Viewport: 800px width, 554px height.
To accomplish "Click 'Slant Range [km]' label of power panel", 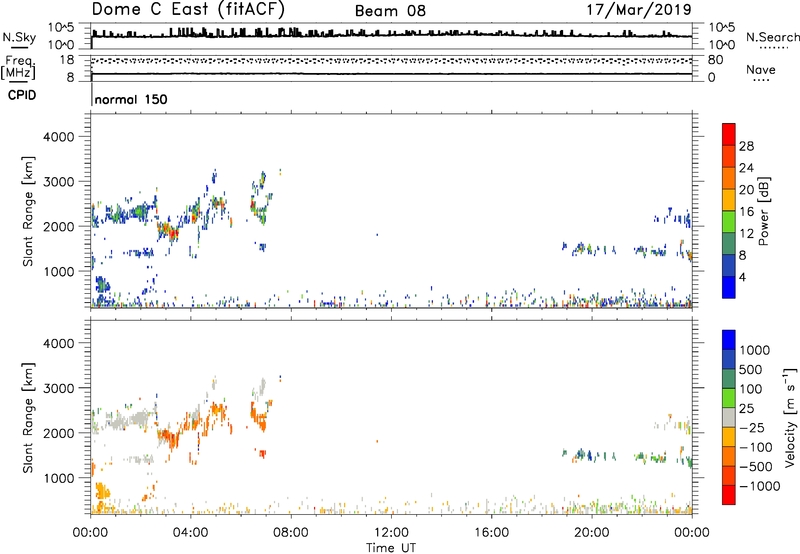I will click(28, 211).
